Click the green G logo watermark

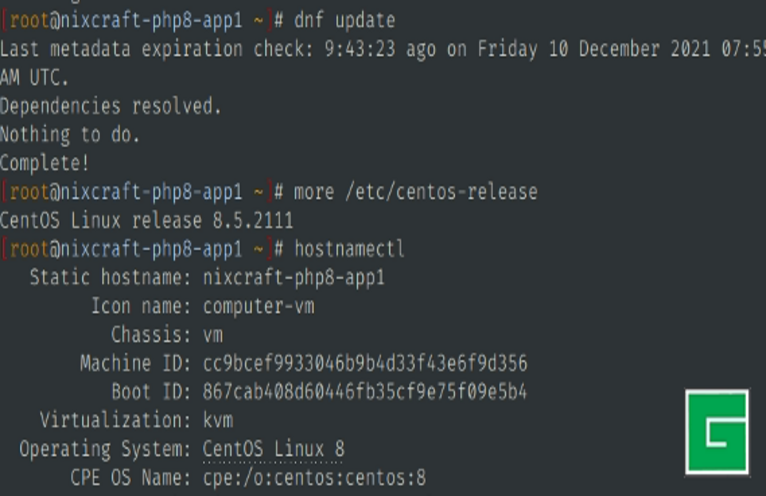[716, 432]
